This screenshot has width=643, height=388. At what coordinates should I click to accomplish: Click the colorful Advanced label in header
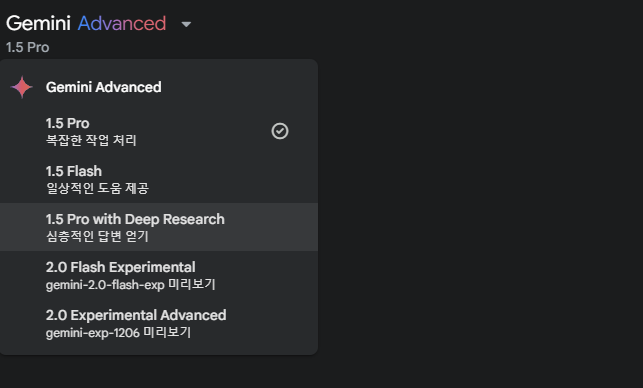click(122, 23)
